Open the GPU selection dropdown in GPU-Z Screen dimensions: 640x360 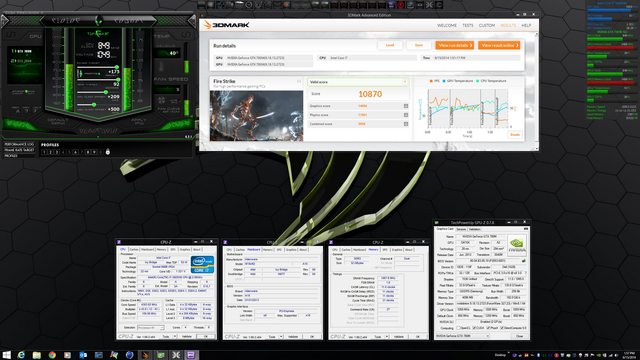click(x=462, y=336)
